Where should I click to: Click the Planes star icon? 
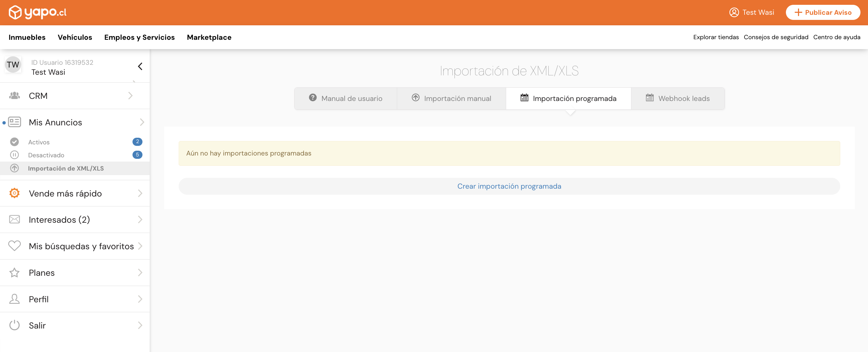click(x=14, y=272)
